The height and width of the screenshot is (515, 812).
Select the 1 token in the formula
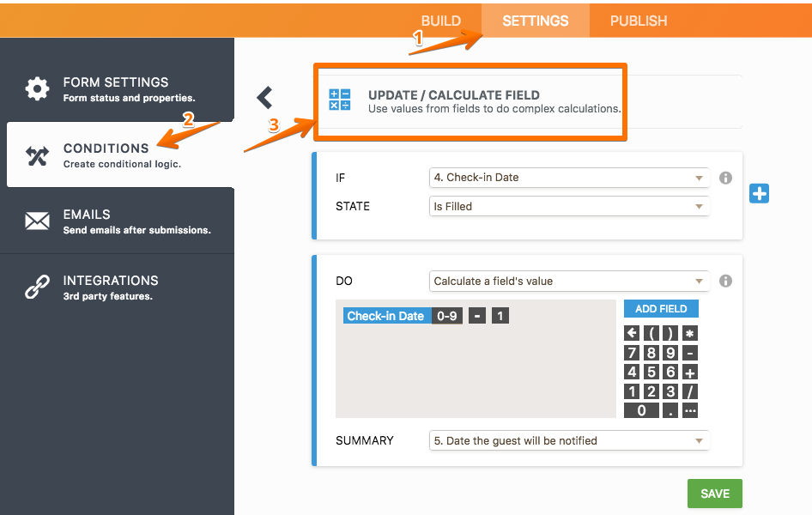(x=500, y=316)
